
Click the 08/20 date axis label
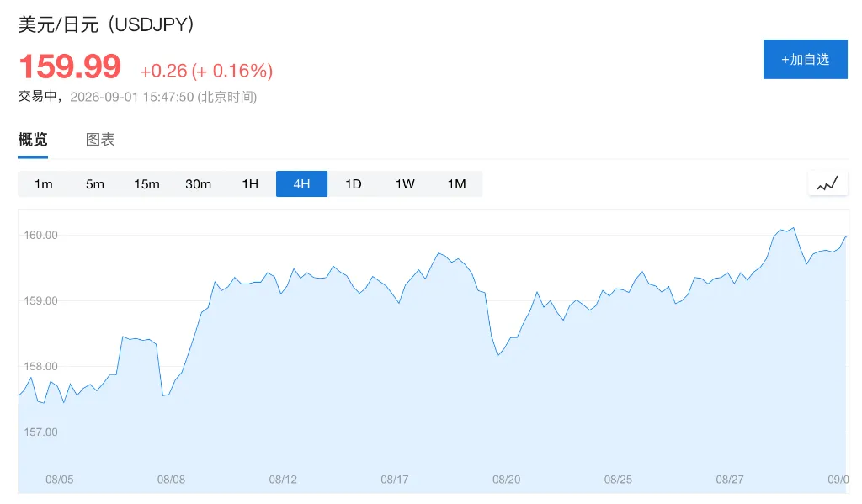[x=506, y=480]
